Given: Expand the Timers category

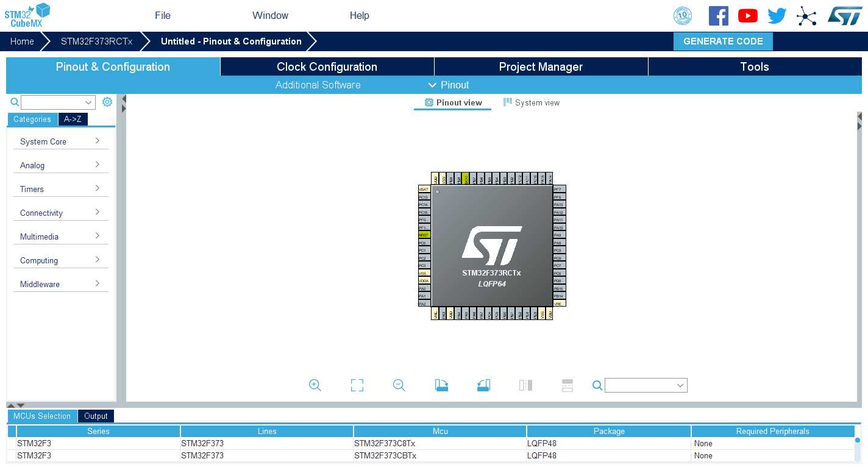Looking at the screenshot, I should (x=61, y=188).
